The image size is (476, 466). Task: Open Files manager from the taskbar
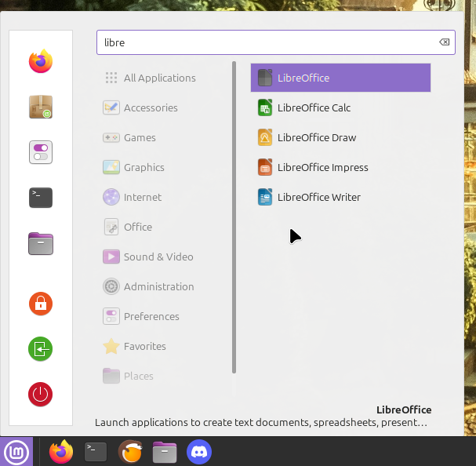[x=165, y=452]
